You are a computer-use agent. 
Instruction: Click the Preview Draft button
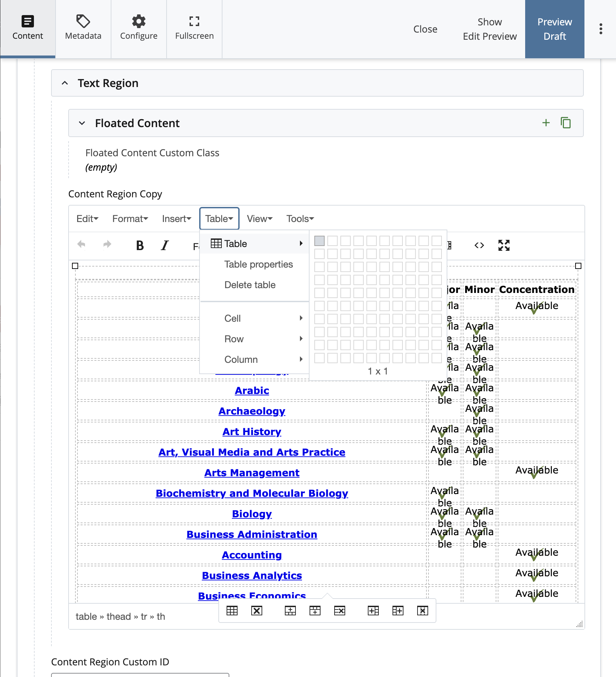click(x=554, y=29)
